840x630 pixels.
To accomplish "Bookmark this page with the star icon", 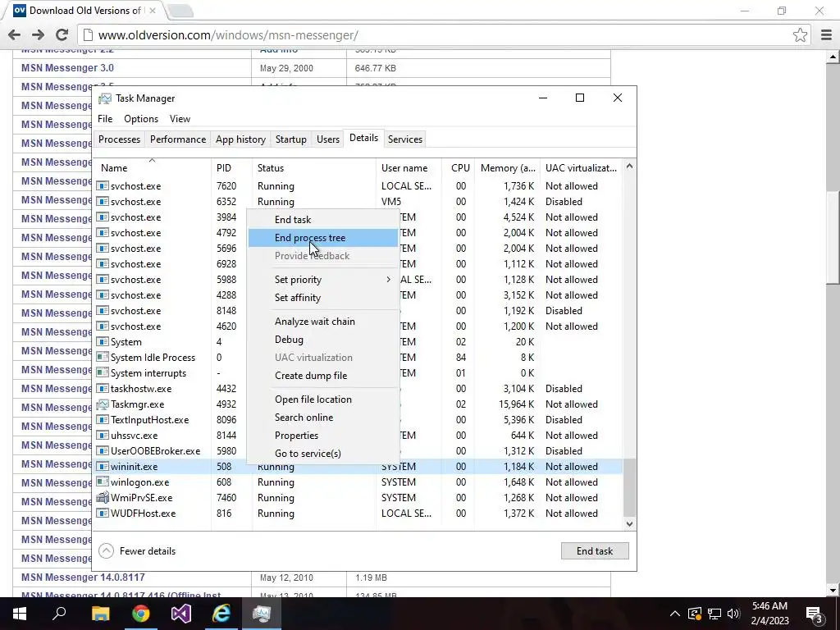I will point(800,34).
